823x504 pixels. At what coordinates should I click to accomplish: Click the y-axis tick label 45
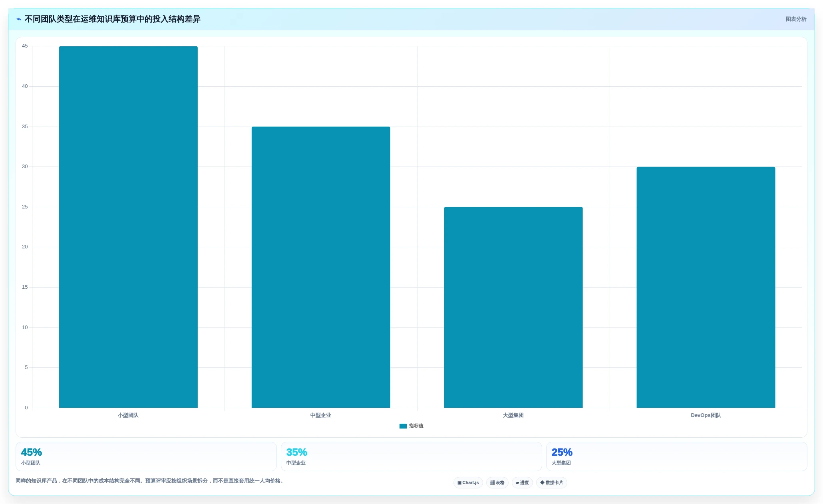25,46
